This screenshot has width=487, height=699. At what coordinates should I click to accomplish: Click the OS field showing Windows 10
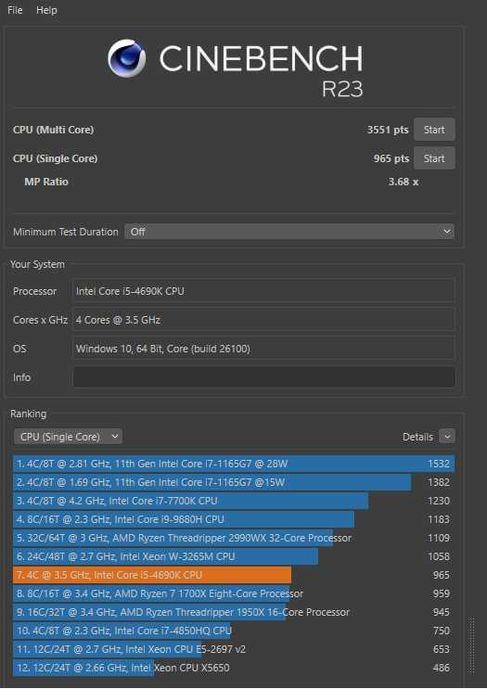click(x=264, y=349)
